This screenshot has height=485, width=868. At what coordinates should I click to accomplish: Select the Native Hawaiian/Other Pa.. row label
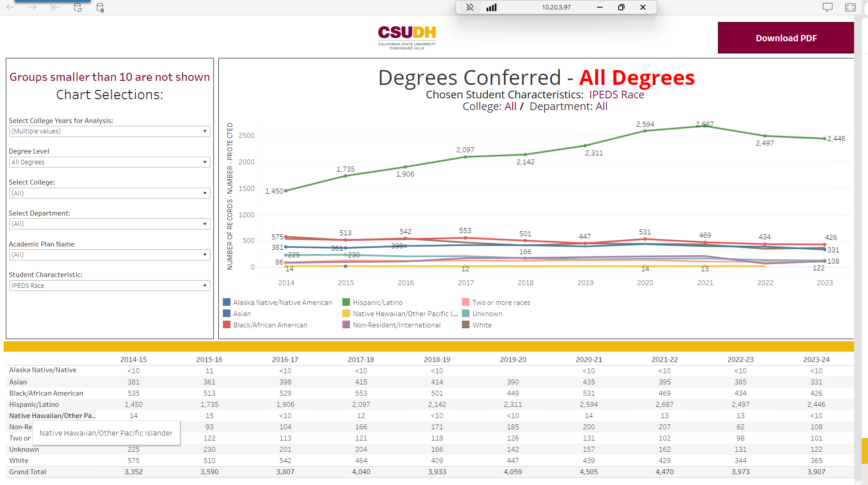point(53,415)
